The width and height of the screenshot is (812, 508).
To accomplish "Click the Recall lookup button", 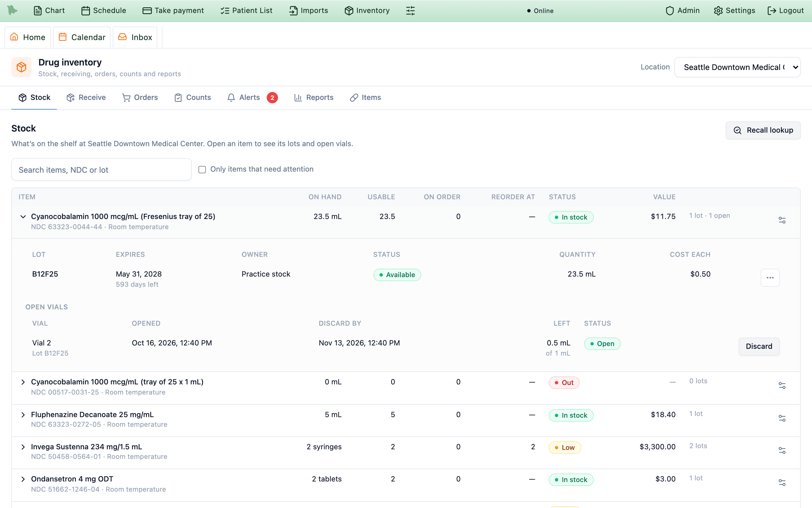I will coord(763,130).
